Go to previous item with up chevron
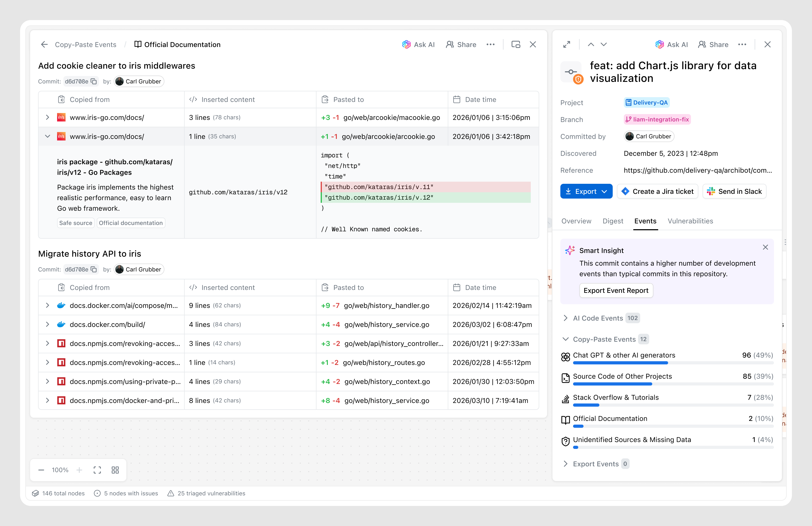 point(591,45)
